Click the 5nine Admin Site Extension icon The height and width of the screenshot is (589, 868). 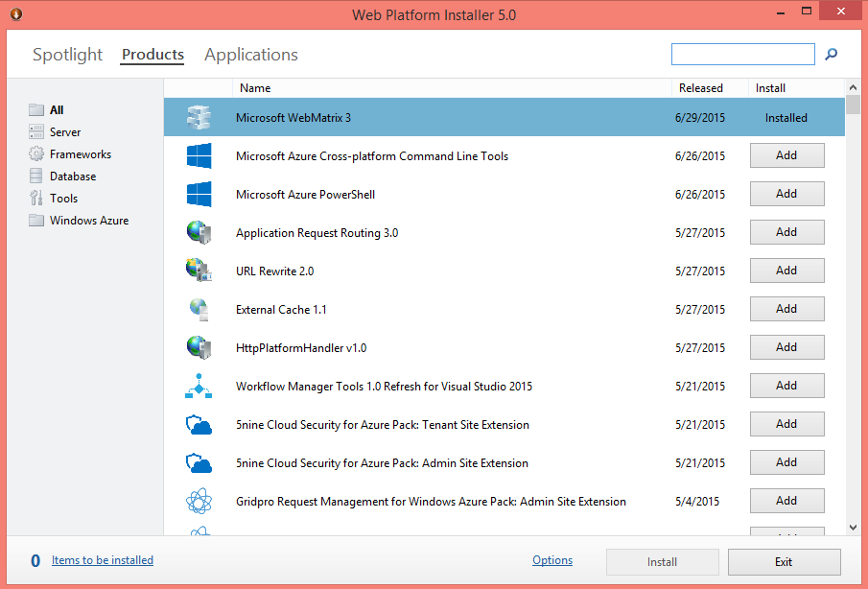pos(199,462)
